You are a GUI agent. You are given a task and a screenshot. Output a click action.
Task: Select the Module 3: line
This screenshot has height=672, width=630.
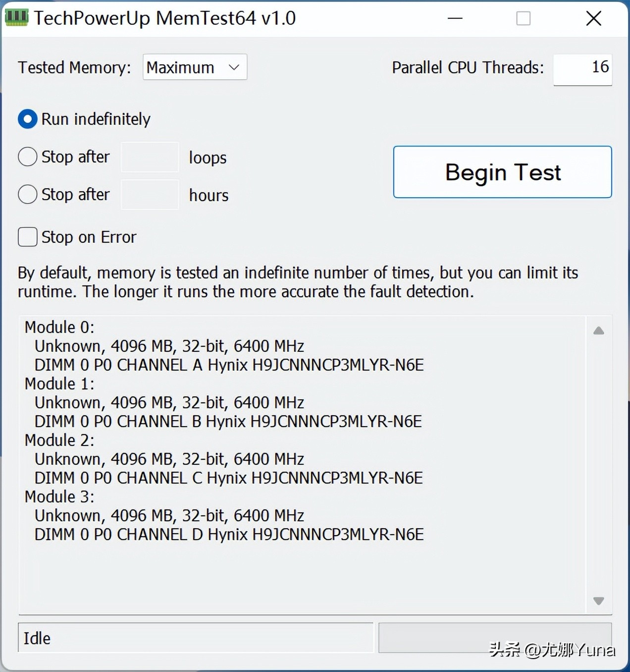point(59,497)
